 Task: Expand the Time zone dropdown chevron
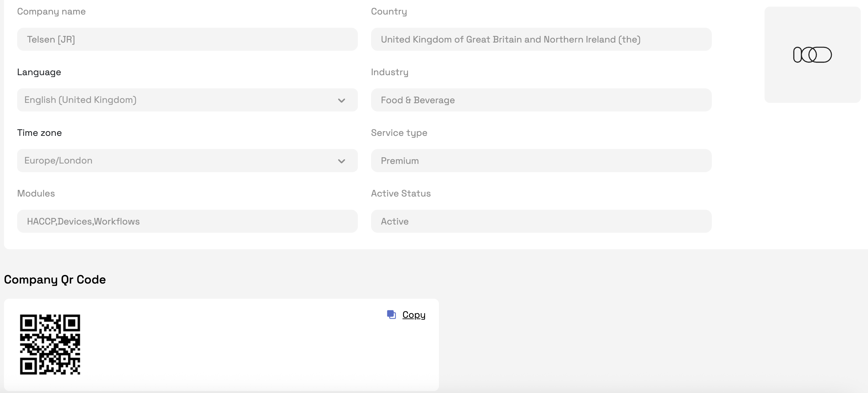[x=341, y=161]
